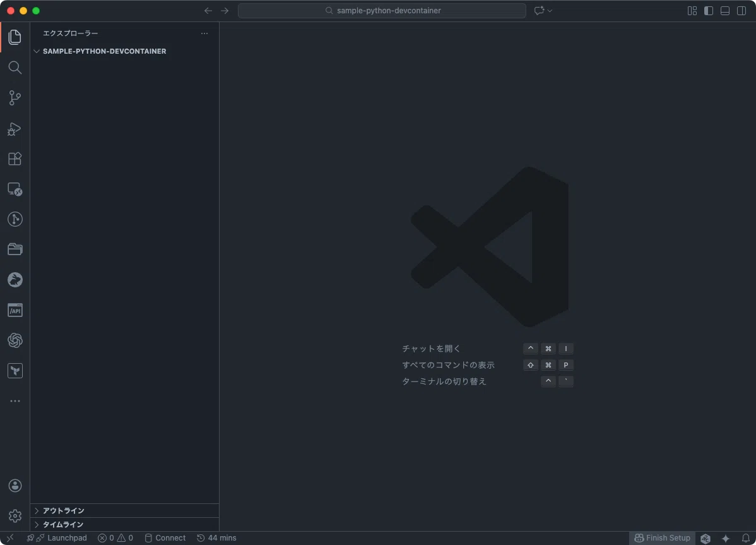The image size is (756, 545).
Task: Show errors and warnings count
Action: (x=115, y=538)
